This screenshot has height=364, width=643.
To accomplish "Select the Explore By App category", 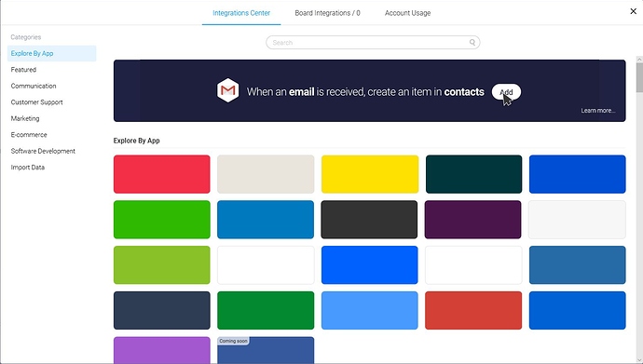I will 51,53.
